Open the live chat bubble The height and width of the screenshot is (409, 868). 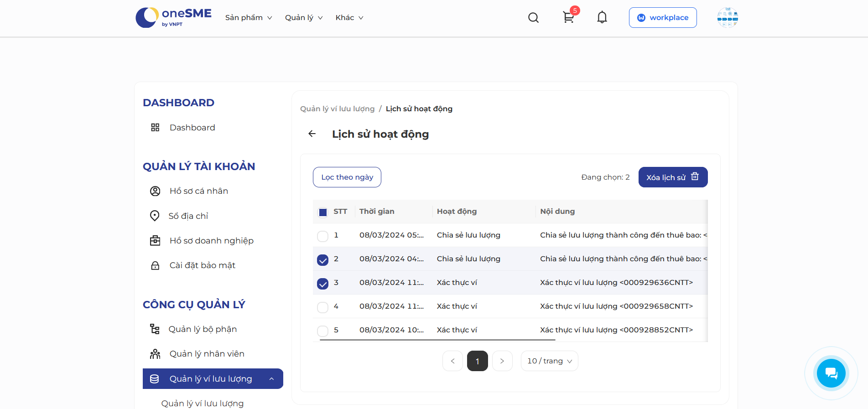pos(831,373)
